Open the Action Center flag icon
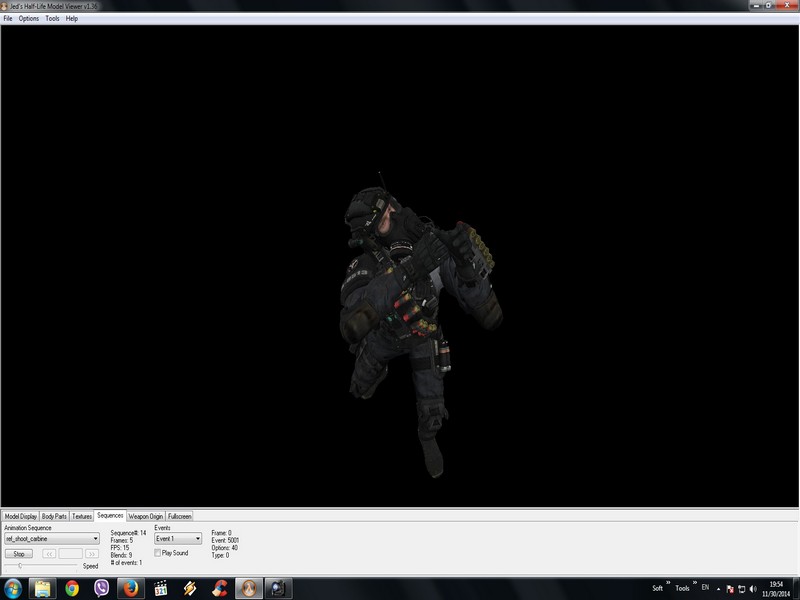Viewport: 800px width, 600px height. (x=730, y=589)
